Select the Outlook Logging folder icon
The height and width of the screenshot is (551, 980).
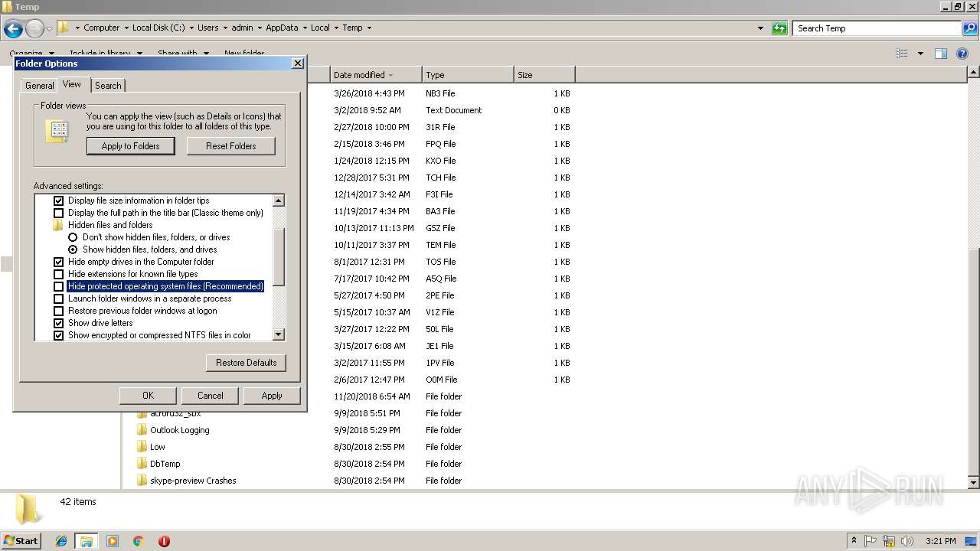(142, 430)
